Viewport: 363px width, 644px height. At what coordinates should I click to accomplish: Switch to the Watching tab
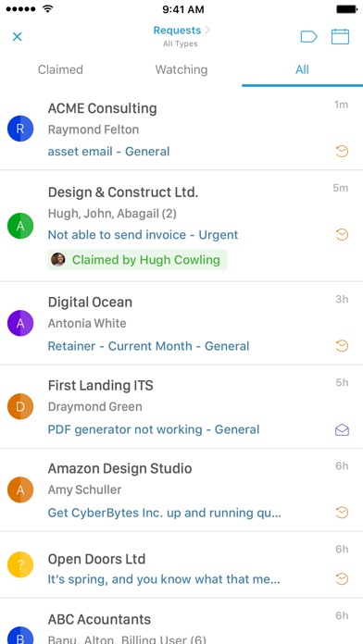click(x=181, y=69)
